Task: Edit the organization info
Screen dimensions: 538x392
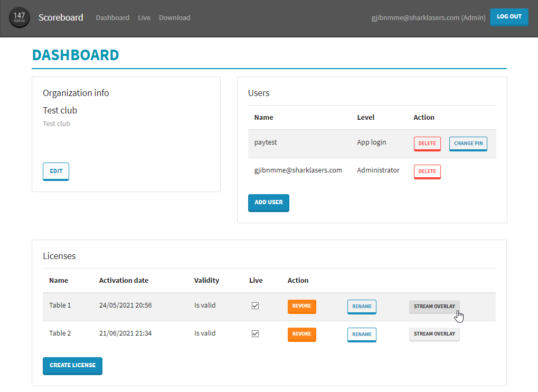Action: point(56,171)
